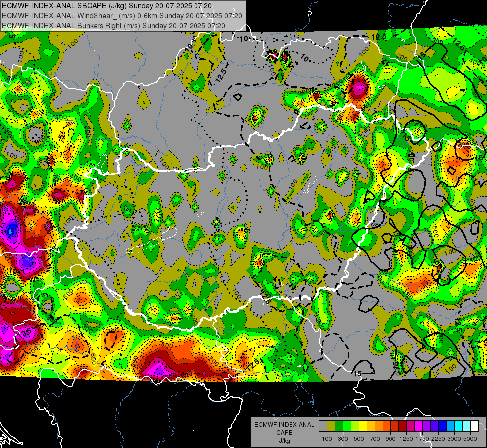The image size is (487, 448).
Task: Select the pale cyan swatch before 5000
Action: (467, 426)
